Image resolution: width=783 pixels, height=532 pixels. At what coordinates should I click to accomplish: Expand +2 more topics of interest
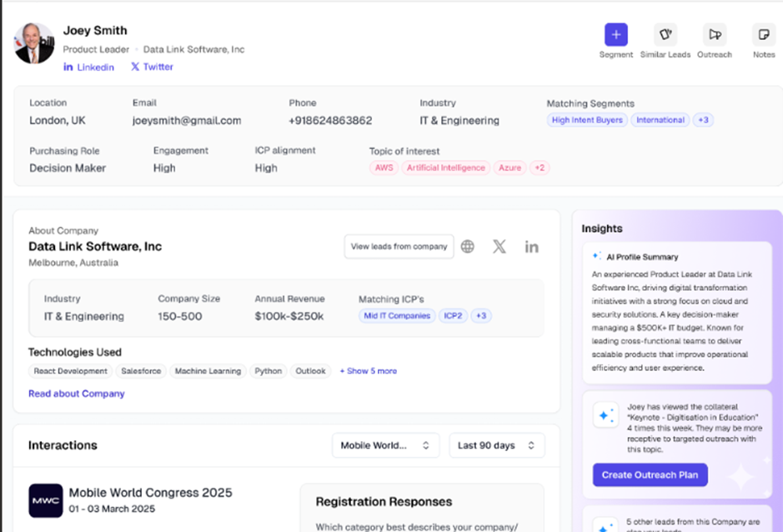(x=540, y=168)
